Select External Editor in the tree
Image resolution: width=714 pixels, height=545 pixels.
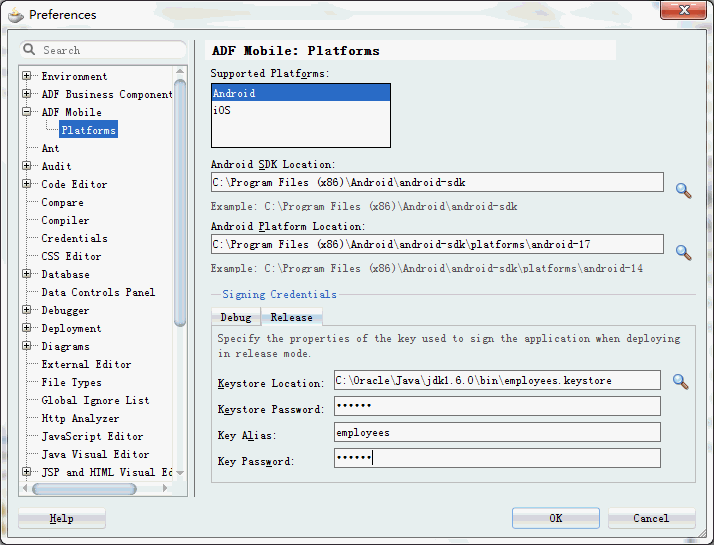(86, 364)
